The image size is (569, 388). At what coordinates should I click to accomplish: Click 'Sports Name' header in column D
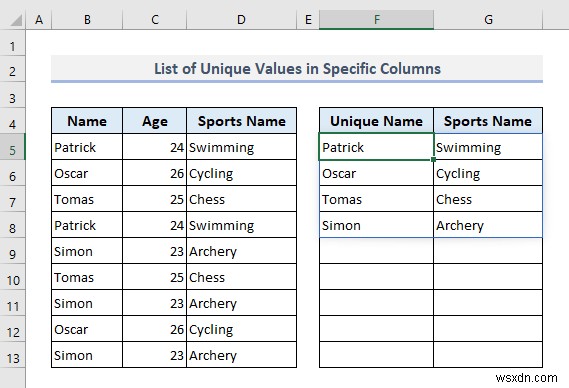coord(241,121)
